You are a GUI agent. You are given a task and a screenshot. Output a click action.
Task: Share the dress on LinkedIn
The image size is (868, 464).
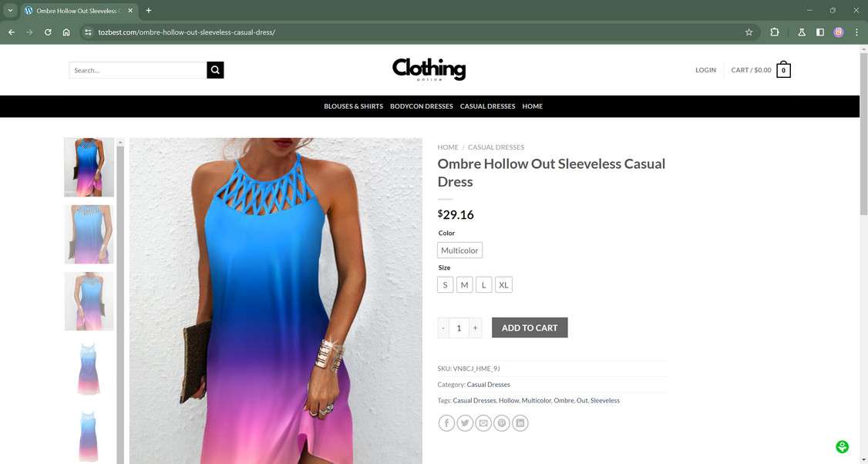[x=520, y=423]
